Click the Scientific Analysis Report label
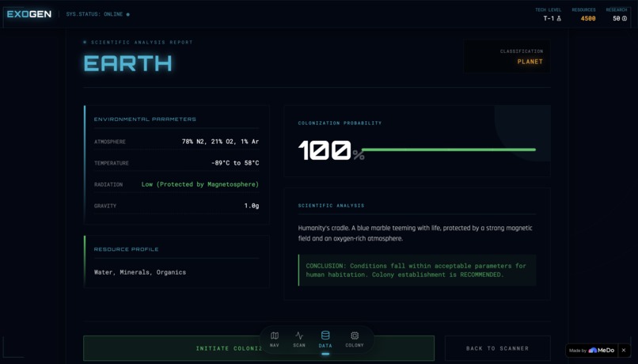 pos(142,42)
